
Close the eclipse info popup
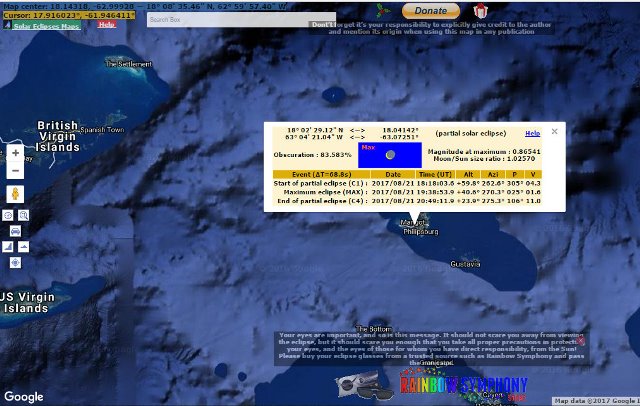555,131
